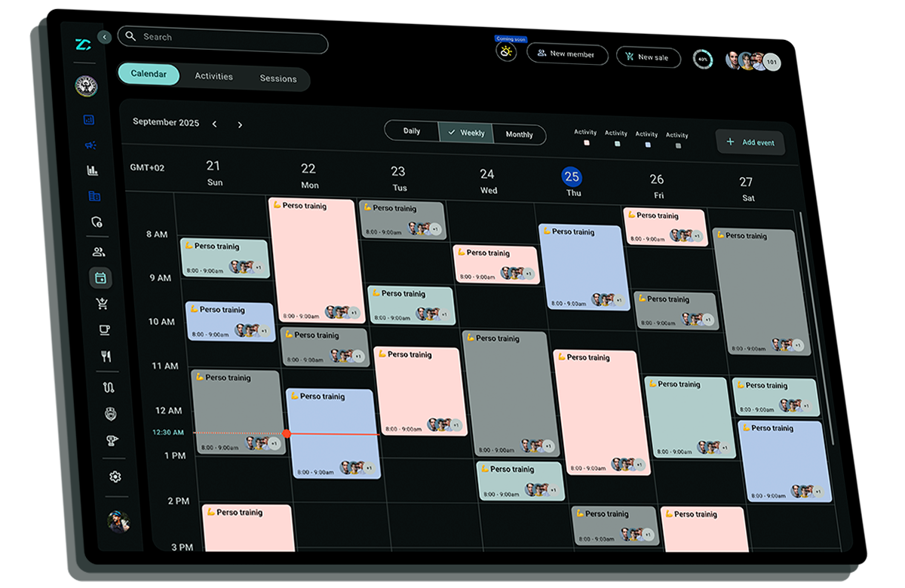Switch to the Activities tab
905x588 pixels.
coord(213,76)
